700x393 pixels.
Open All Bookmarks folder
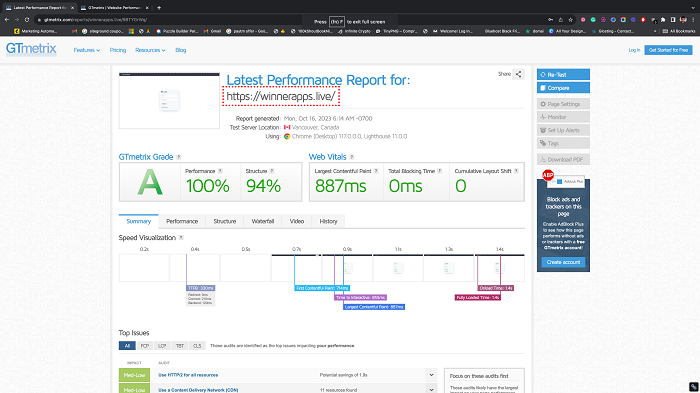[x=679, y=31]
